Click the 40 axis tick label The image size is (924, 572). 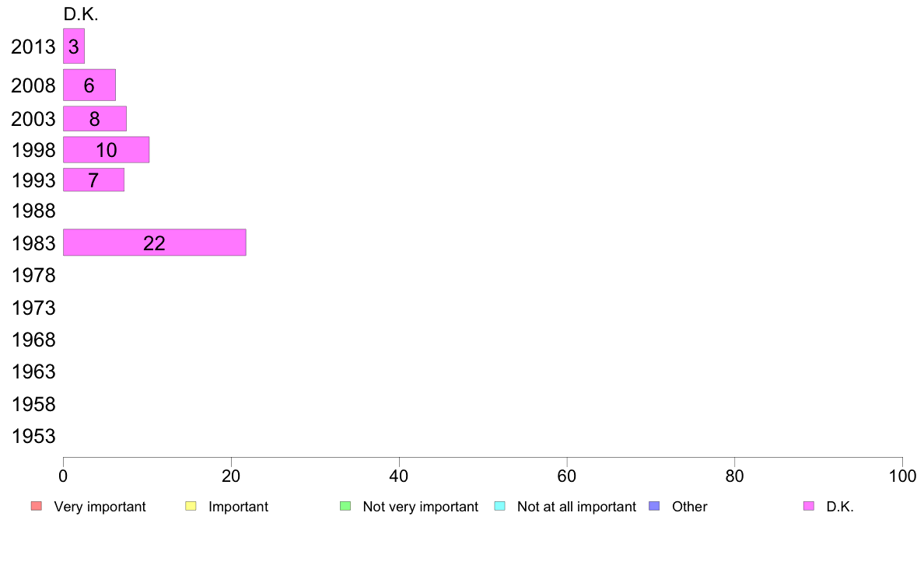point(399,476)
